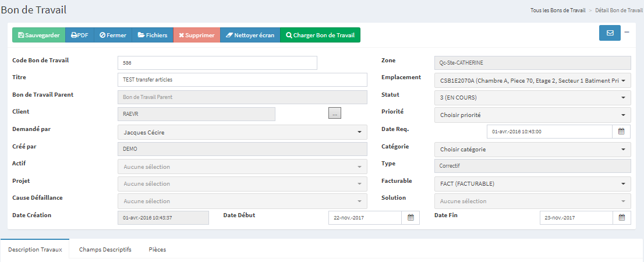
Task: Open the Solution dropdown
Action: 532,201
